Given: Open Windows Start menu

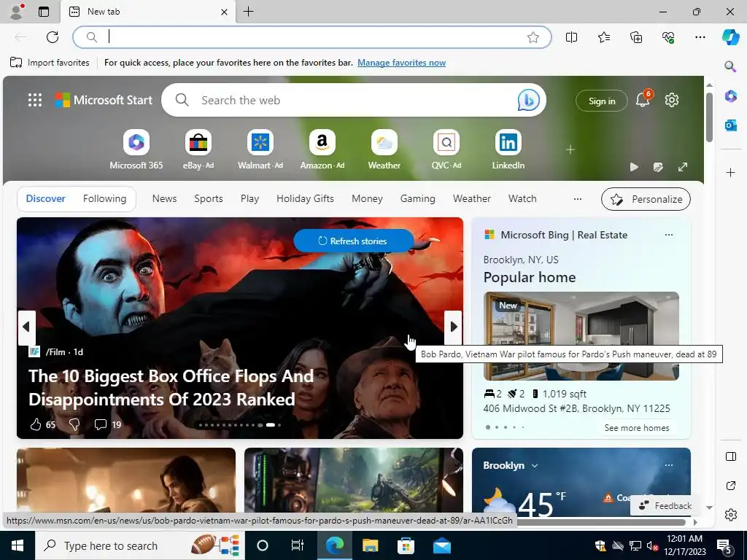Looking at the screenshot, I should (18, 545).
